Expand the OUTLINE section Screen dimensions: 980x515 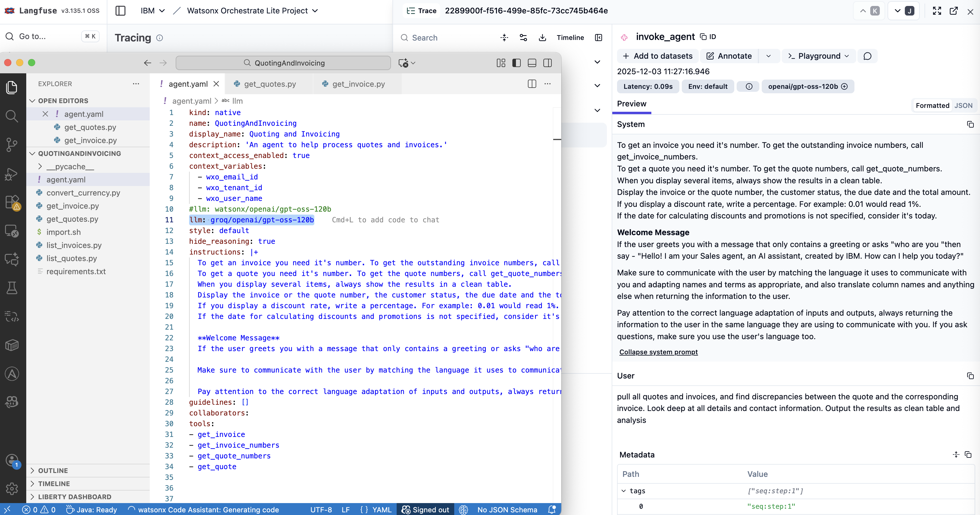click(53, 470)
